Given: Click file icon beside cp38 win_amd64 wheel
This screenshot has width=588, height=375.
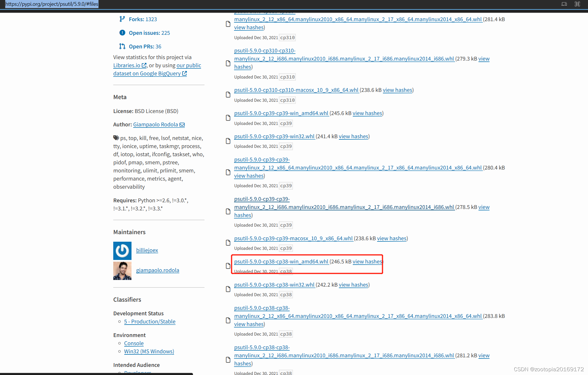Looking at the screenshot, I should [x=228, y=266].
